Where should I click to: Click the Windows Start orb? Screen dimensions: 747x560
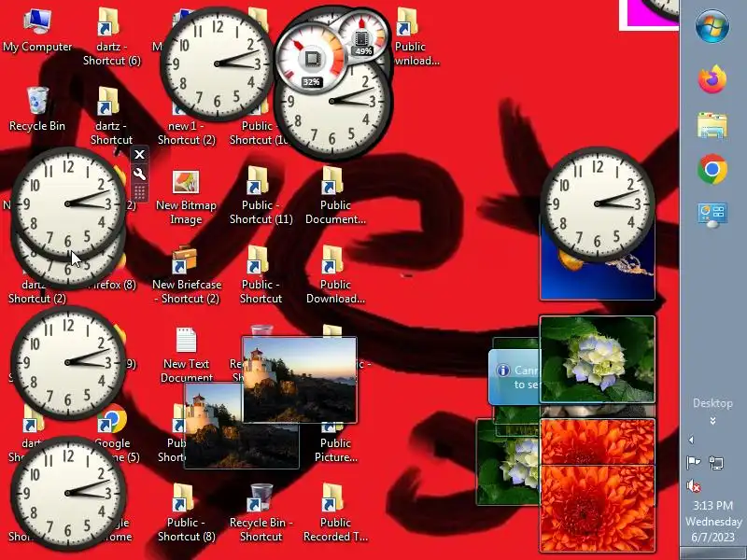click(712, 27)
